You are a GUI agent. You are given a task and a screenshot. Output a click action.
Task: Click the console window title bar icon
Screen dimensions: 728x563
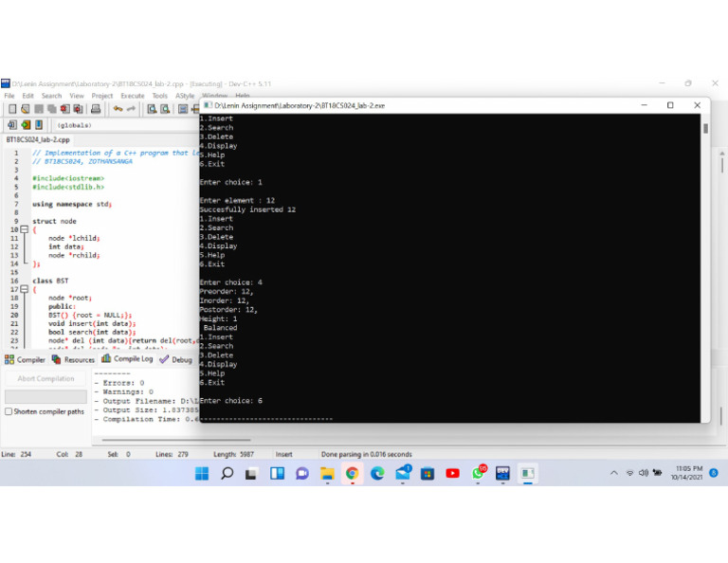click(x=208, y=105)
